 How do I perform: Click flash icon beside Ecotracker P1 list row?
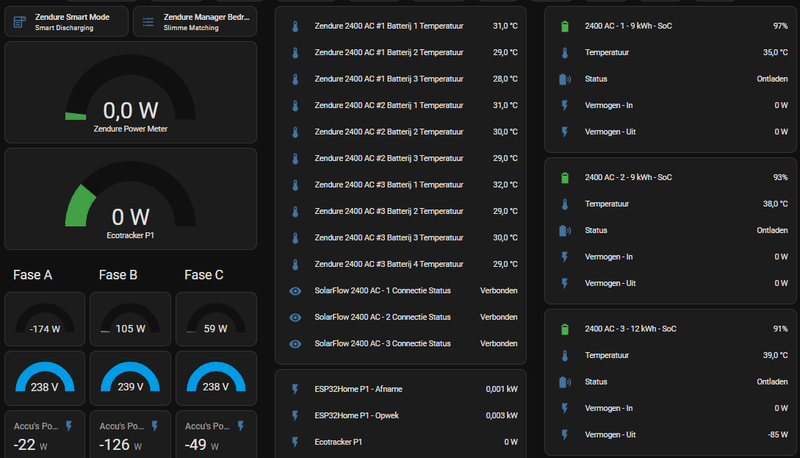pos(295,443)
